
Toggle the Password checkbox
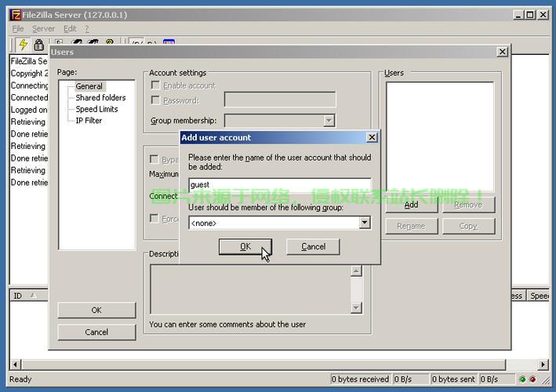click(155, 100)
